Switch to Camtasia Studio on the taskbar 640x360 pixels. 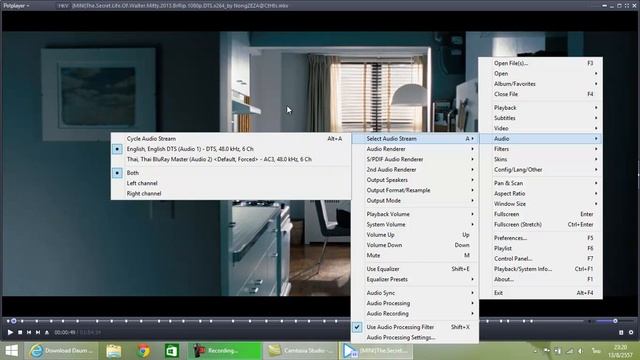(x=300, y=351)
